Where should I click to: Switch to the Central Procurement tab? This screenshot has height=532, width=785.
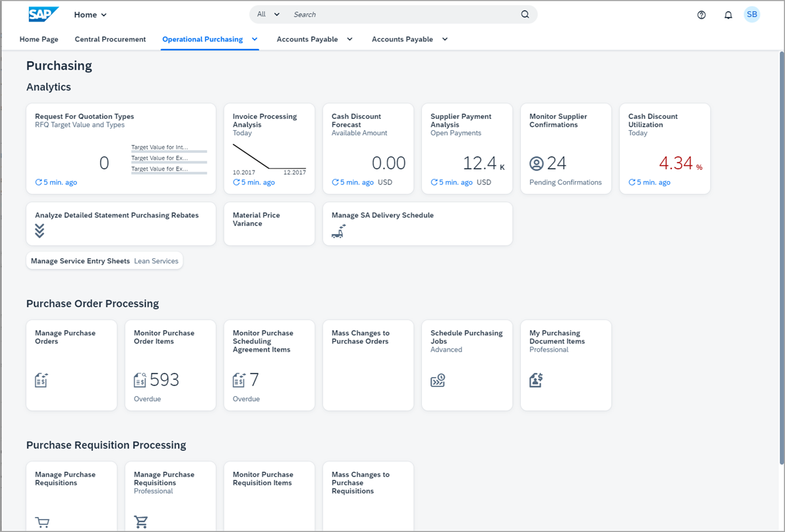coord(110,39)
